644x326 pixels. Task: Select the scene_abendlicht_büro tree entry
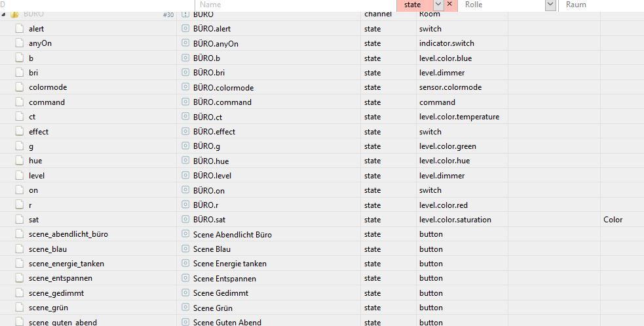68,234
